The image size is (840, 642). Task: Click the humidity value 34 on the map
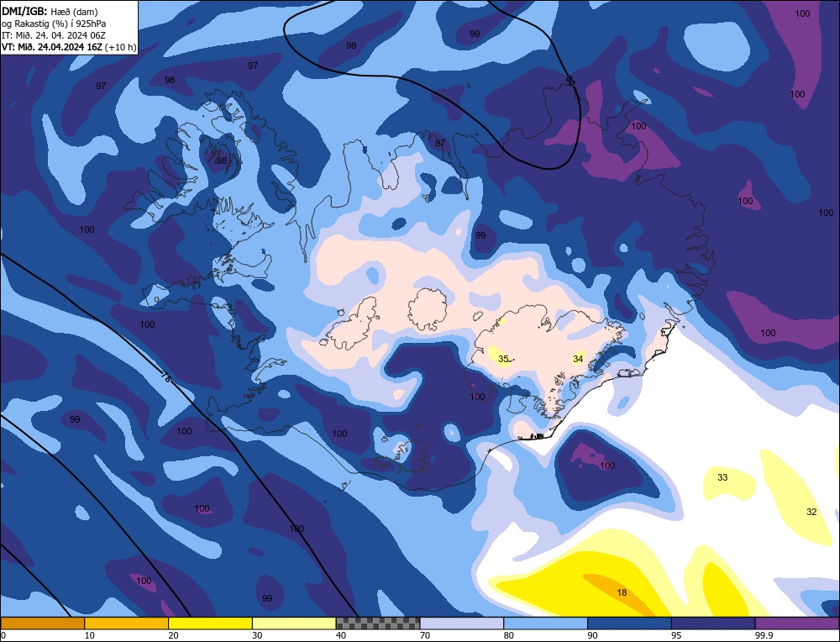(578, 359)
